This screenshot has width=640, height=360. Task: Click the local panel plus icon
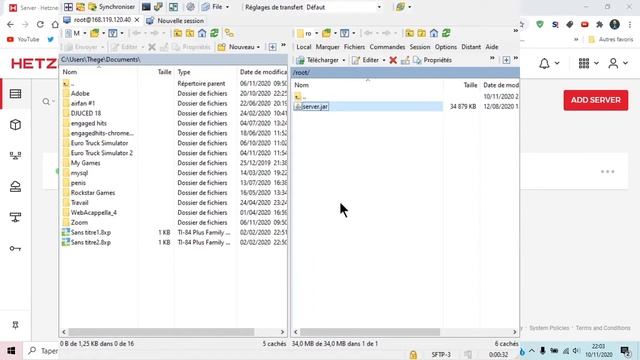273,47
